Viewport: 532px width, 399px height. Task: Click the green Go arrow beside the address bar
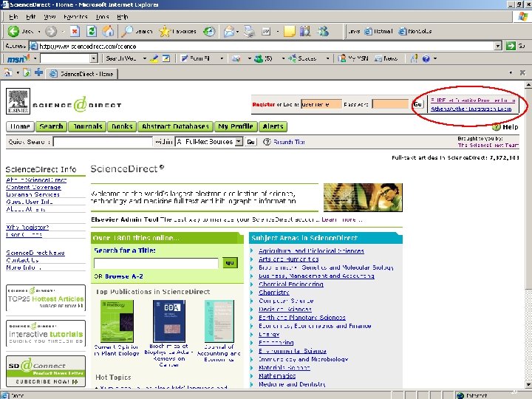[x=511, y=46]
